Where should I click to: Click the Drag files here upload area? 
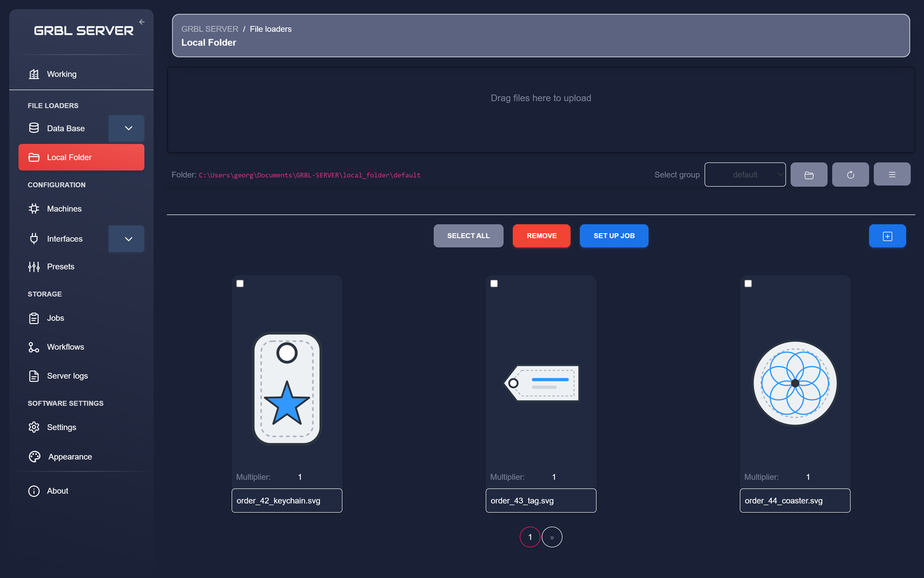[x=541, y=110]
